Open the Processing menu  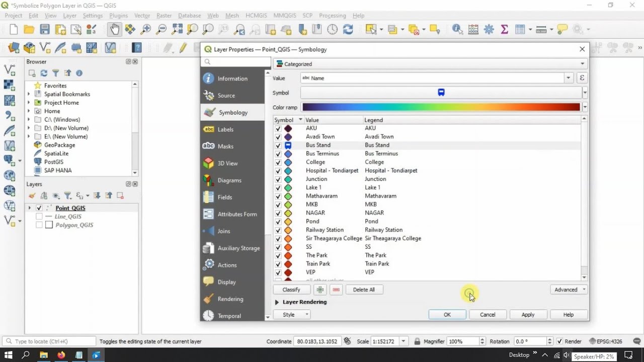point(333,16)
